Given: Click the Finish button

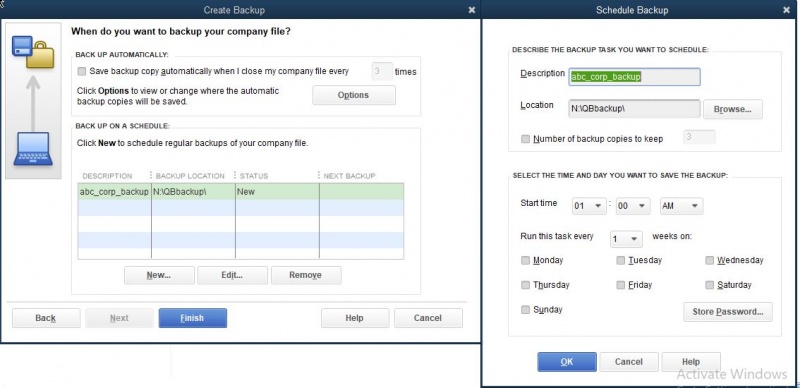Looking at the screenshot, I should 192,318.
